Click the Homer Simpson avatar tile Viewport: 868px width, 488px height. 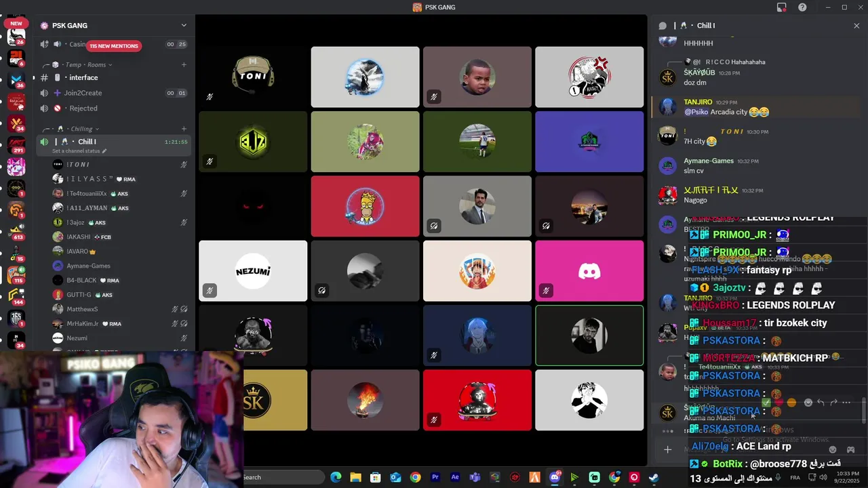[x=365, y=206]
